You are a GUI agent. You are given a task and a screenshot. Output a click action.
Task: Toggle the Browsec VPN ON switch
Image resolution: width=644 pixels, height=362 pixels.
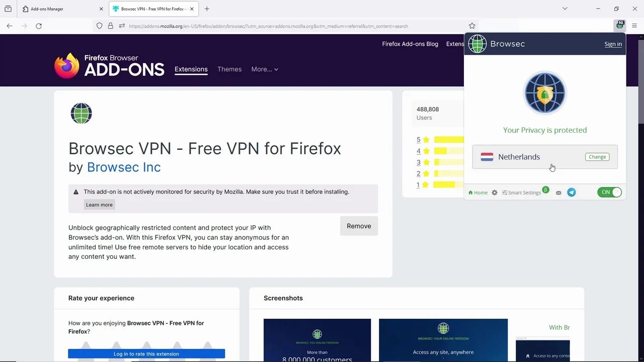point(609,192)
